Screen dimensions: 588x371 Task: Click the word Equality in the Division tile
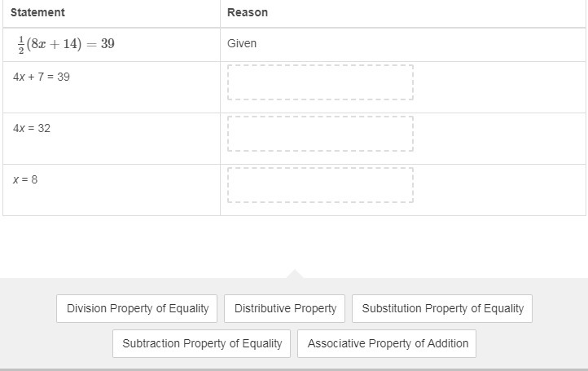pos(189,309)
